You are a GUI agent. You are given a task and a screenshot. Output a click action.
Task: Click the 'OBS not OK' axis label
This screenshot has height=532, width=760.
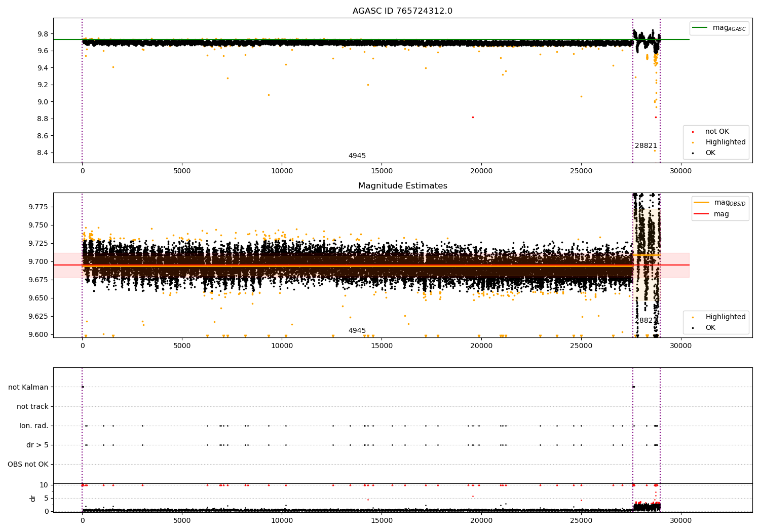pos(28,465)
